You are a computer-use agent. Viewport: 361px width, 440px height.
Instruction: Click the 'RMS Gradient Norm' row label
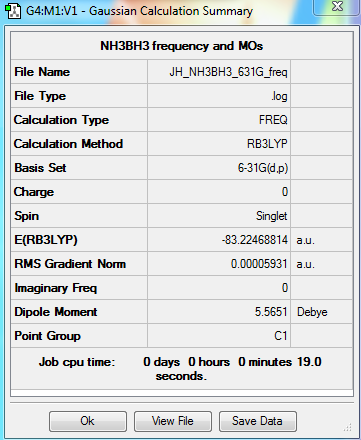tap(70, 264)
